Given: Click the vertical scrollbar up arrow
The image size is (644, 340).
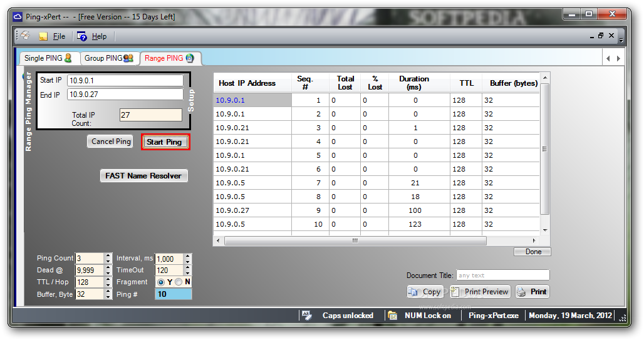Looking at the screenshot, I should click(545, 78).
